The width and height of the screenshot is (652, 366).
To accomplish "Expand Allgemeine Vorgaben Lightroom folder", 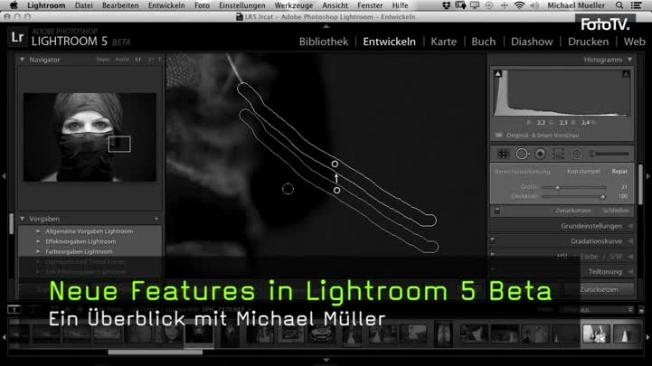I will tap(38, 231).
